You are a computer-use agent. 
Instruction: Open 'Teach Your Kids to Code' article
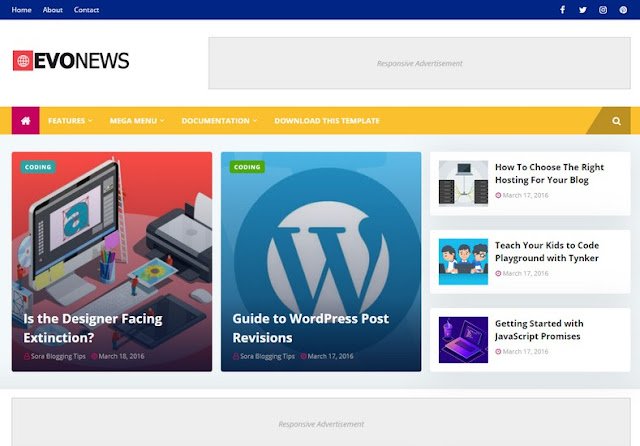pyautogui.click(x=547, y=252)
